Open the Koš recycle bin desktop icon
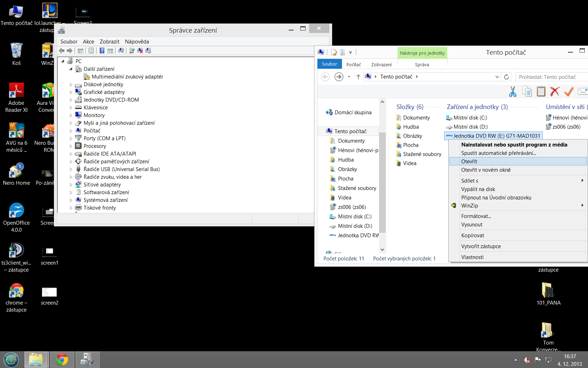 [x=16, y=54]
